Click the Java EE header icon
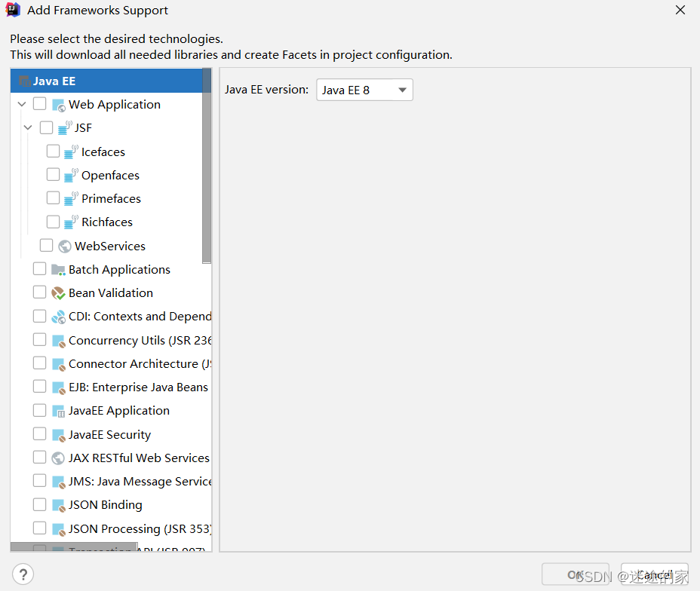Screen dimensions: 700x591 pyautogui.click(x=25, y=81)
